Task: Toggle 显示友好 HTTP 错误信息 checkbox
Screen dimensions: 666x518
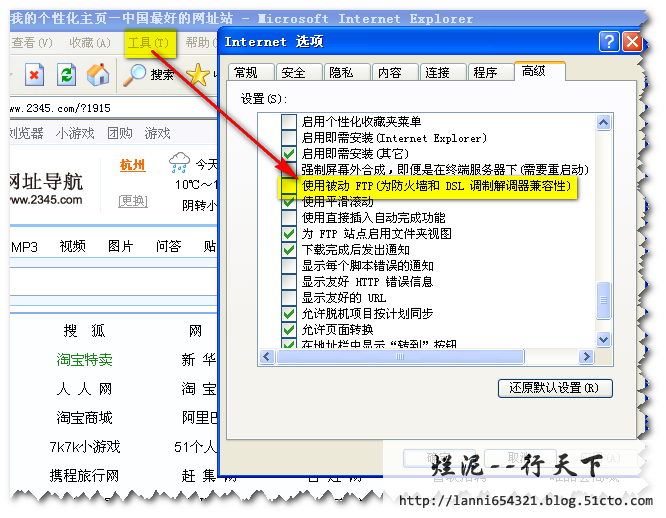Action: coord(289,281)
